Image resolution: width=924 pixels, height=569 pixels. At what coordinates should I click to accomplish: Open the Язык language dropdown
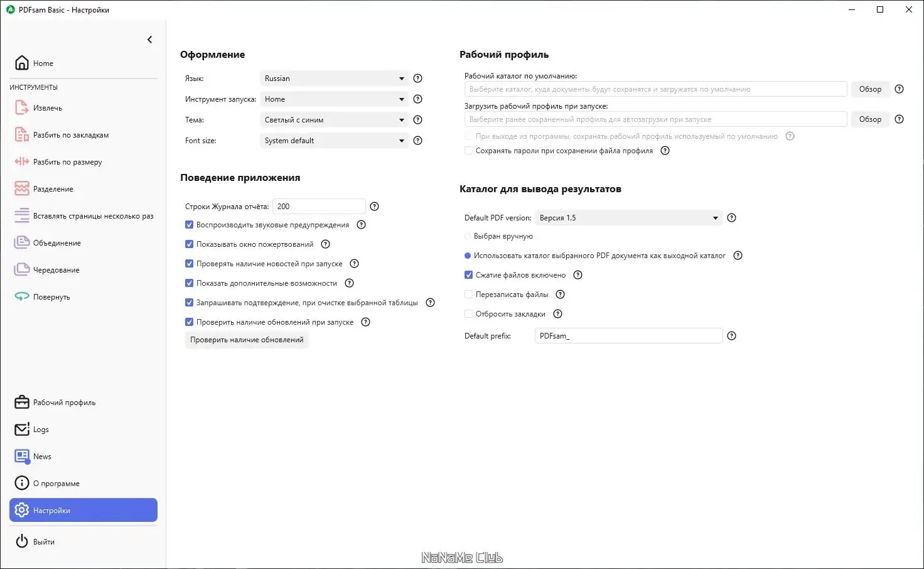coord(334,79)
